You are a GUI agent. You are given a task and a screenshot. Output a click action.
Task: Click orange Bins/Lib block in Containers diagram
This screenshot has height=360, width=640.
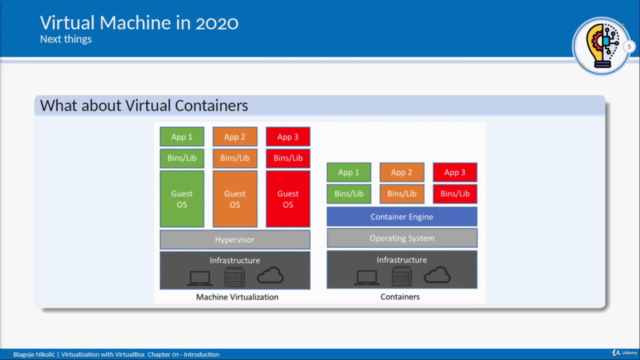click(402, 194)
